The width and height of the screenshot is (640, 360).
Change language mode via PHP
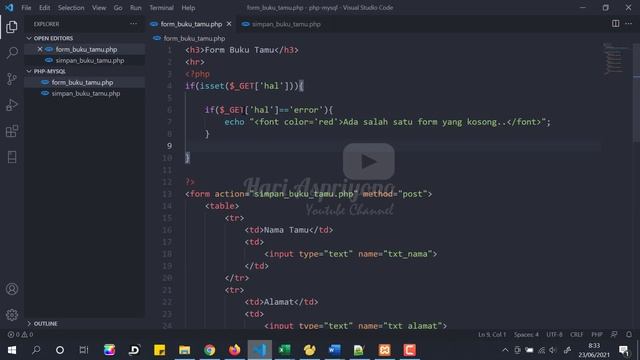(x=597, y=334)
